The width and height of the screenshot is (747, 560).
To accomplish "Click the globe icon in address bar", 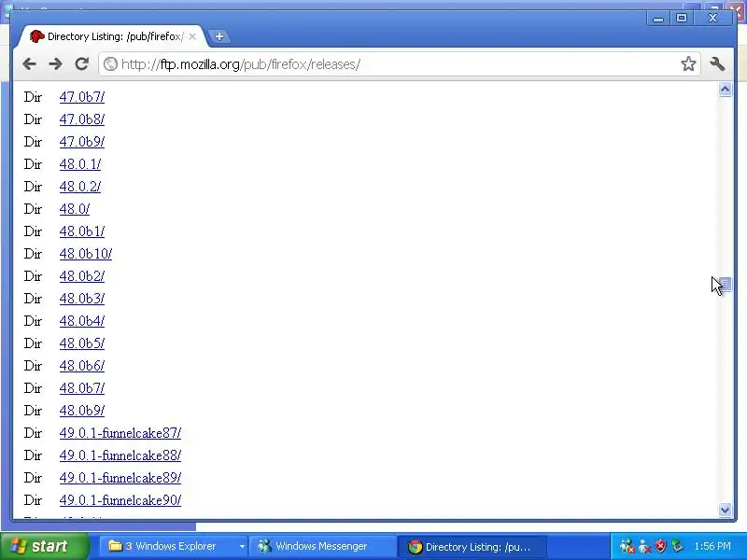I will click(110, 63).
